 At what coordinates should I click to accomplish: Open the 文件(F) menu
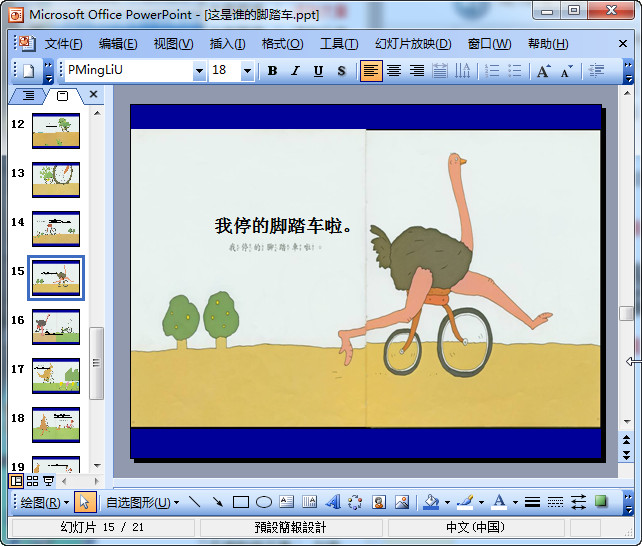point(63,44)
